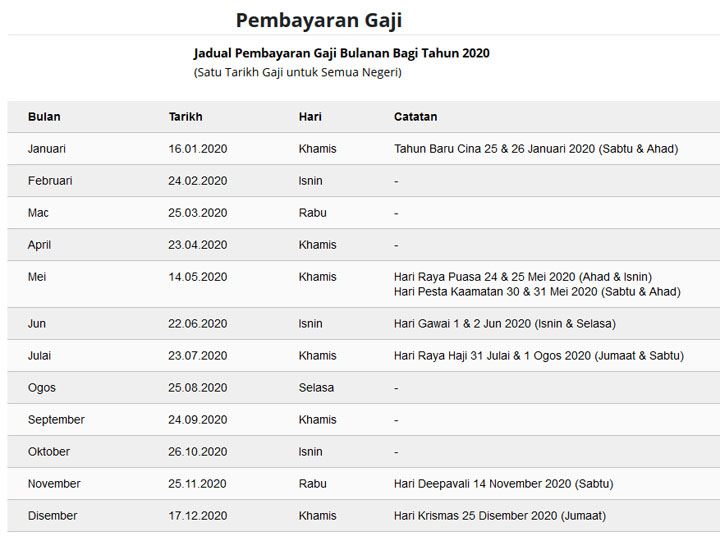Select the date '24.09.2020'
This screenshot has height=541, width=720.
point(197,420)
